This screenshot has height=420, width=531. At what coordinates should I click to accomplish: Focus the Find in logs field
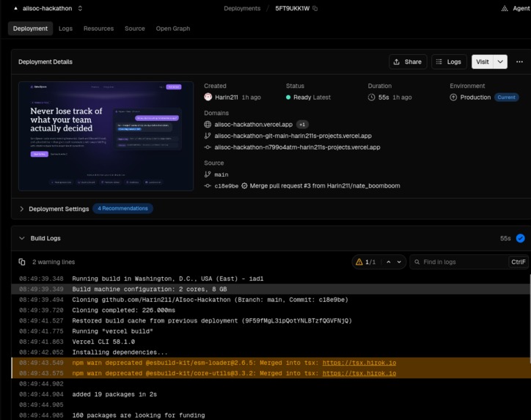click(x=459, y=262)
